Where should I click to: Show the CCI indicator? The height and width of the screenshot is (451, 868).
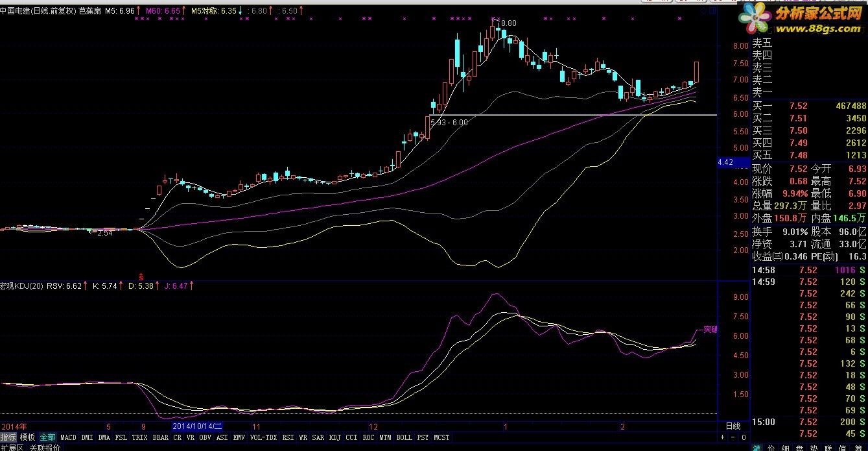(351, 437)
